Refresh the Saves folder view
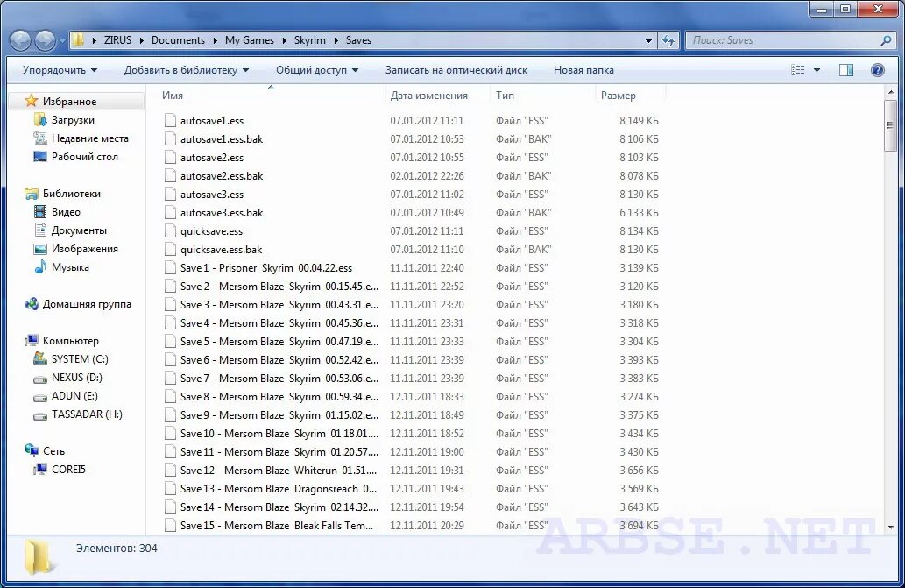Image resolution: width=905 pixels, height=588 pixels. (x=668, y=40)
